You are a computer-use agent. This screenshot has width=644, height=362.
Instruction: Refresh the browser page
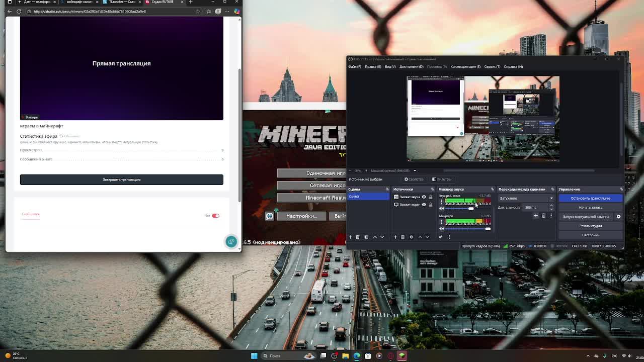[x=19, y=12]
